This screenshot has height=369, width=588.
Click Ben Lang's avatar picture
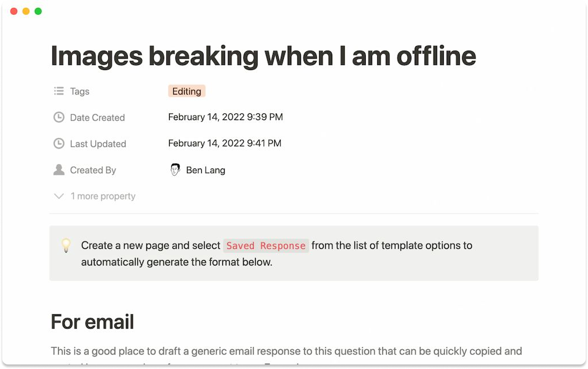click(x=175, y=170)
